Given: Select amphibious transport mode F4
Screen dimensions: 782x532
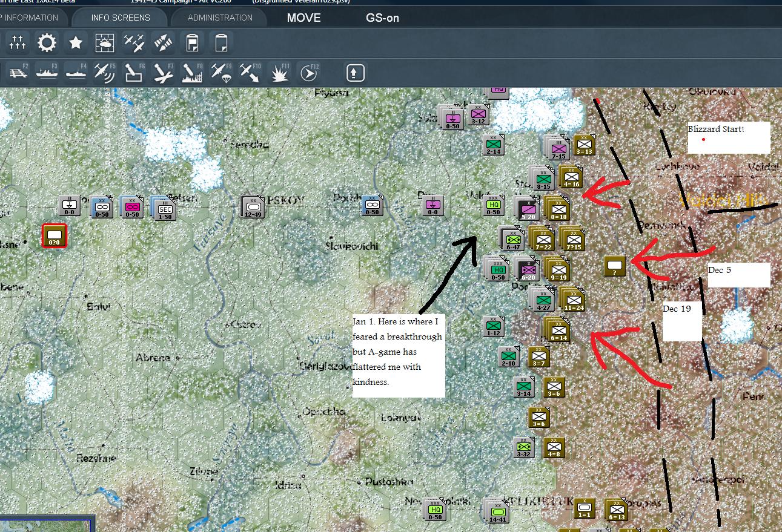Looking at the screenshot, I should (76, 73).
